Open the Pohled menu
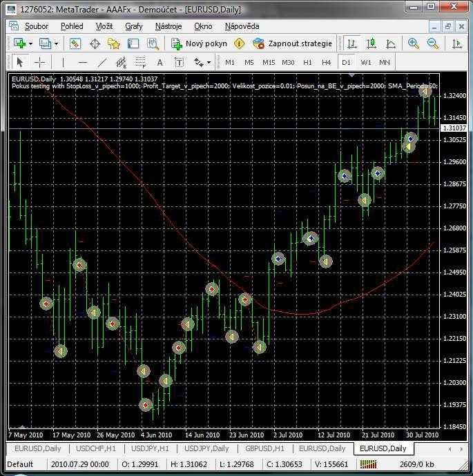 [x=72, y=26]
